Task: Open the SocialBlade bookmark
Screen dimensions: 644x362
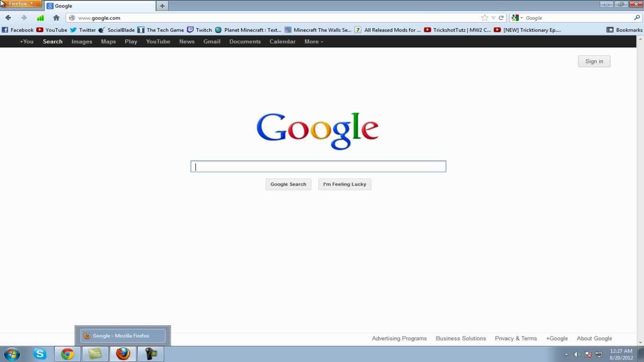Action: pyautogui.click(x=117, y=30)
